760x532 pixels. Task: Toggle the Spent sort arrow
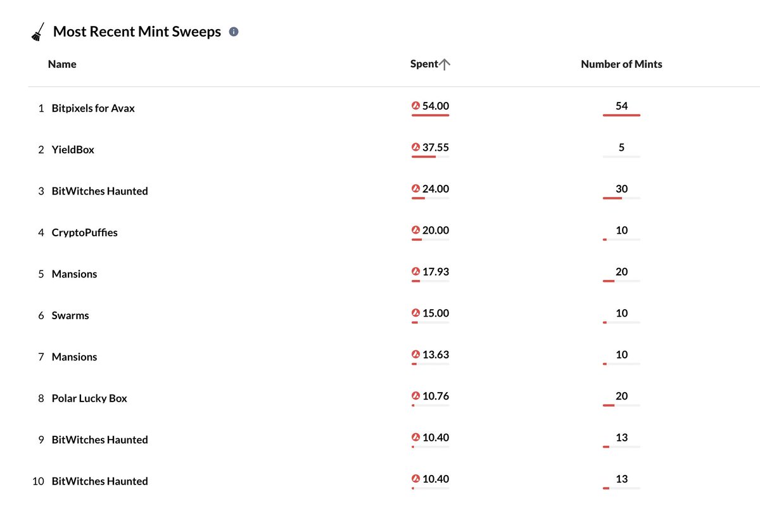coord(445,64)
